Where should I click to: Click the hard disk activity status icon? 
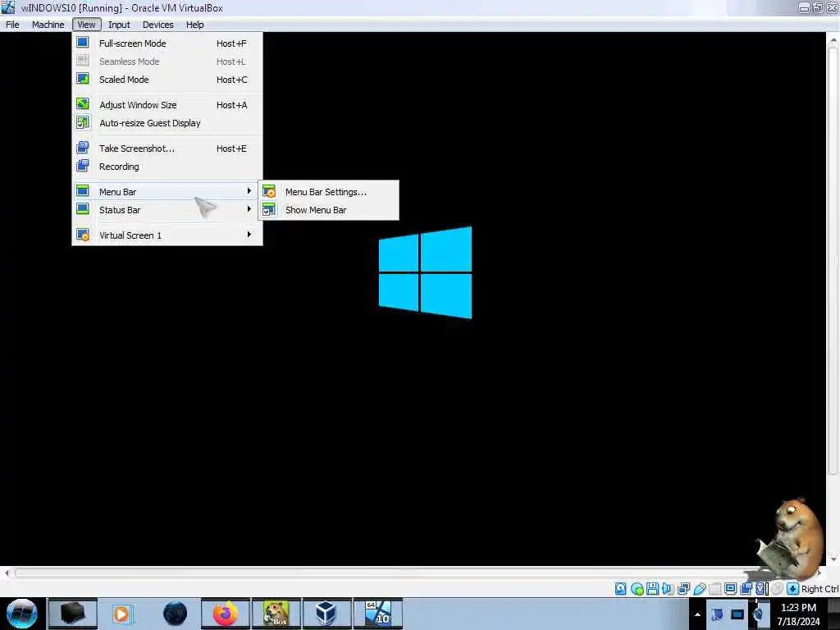click(x=620, y=589)
